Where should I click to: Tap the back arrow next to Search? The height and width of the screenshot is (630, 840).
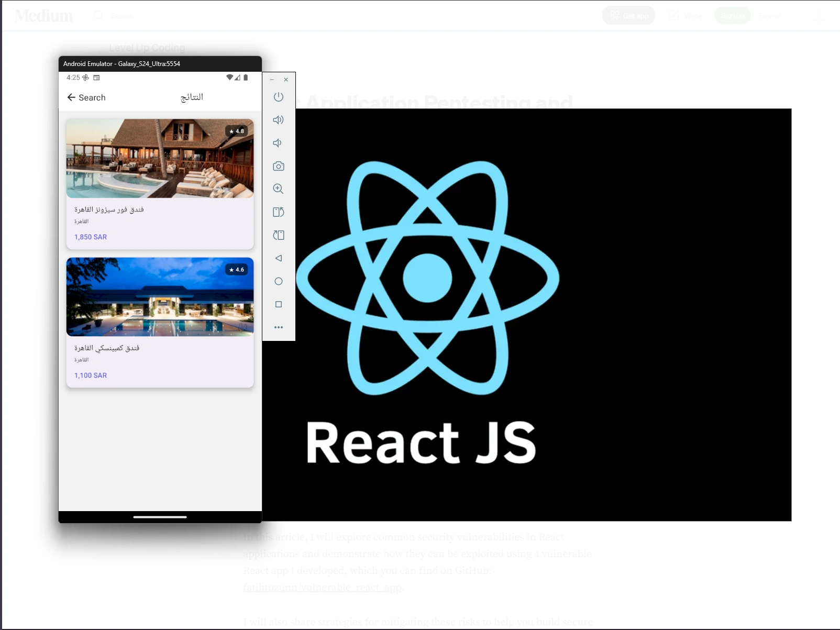pyautogui.click(x=72, y=97)
